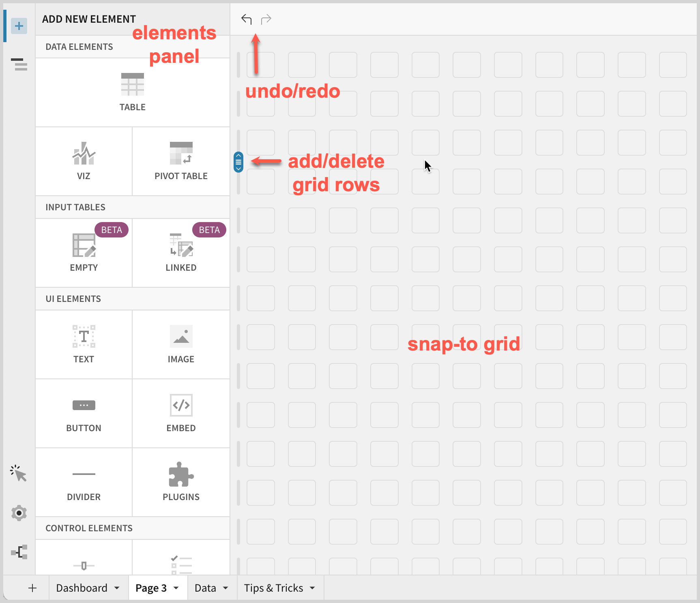
Task: Add a Table data element
Action: tap(132, 92)
